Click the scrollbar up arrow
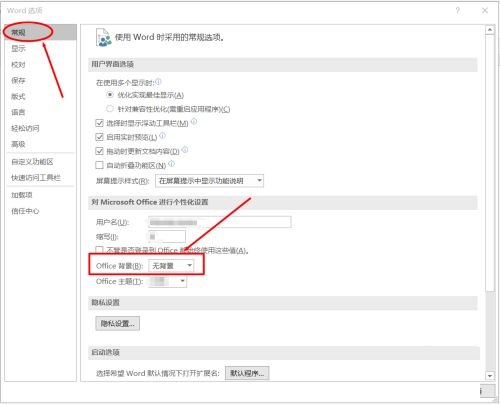The image size is (500, 405). [490, 30]
